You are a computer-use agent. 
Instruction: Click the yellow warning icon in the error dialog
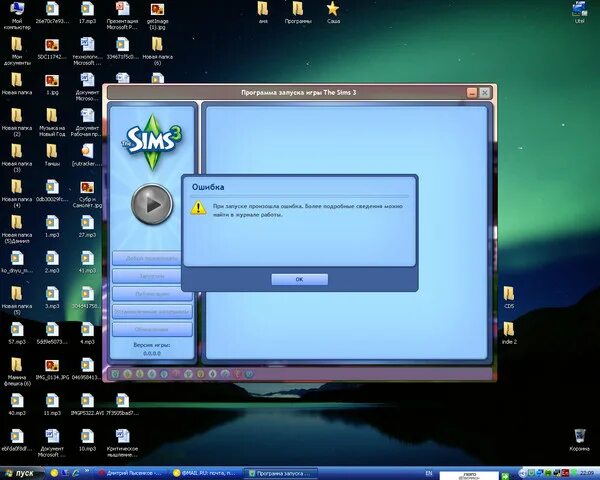pyautogui.click(x=199, y=208)
